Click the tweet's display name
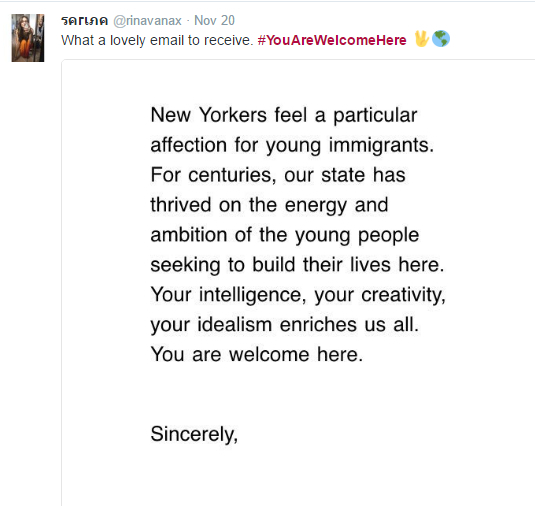This screenshot has width=535, height=506. (x=85, y=21)
